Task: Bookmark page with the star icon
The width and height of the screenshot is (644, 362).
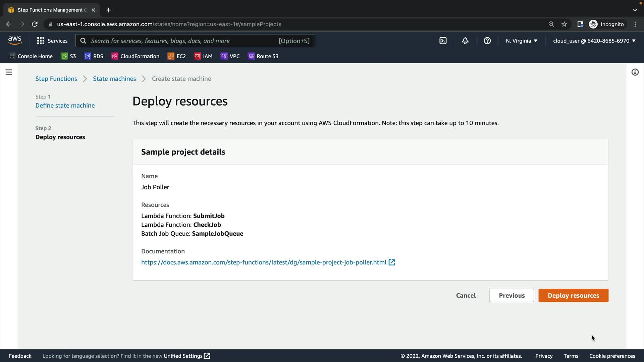Action: pyautogui.click(x=564, y=24)
